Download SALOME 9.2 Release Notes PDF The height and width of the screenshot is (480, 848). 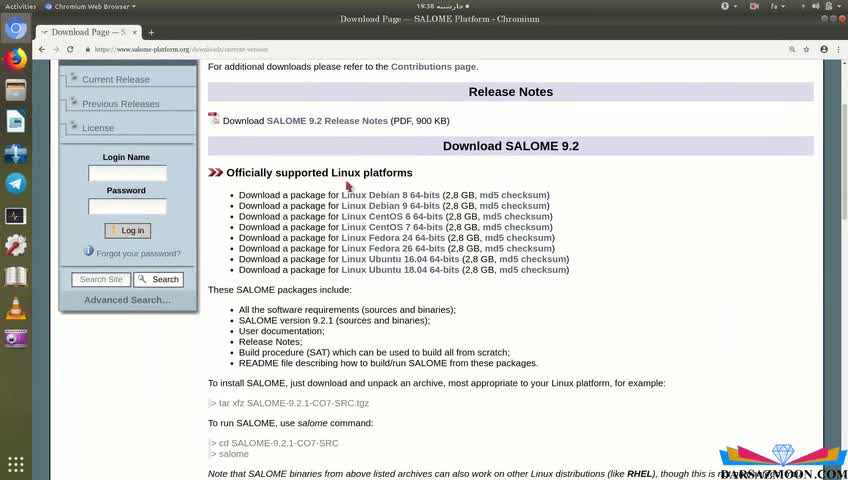click(x=327, y=121)
